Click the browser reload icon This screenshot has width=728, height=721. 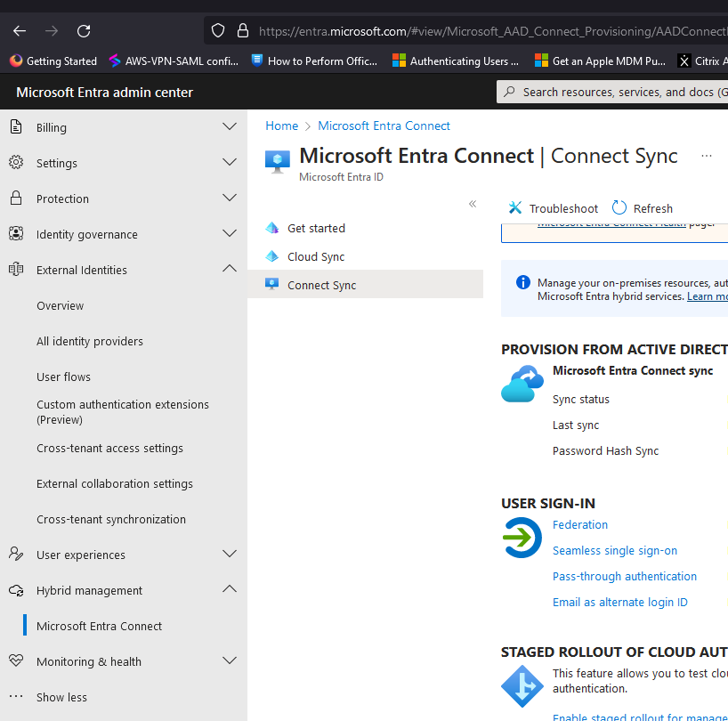pyautogui.click(x=84, y=31)
